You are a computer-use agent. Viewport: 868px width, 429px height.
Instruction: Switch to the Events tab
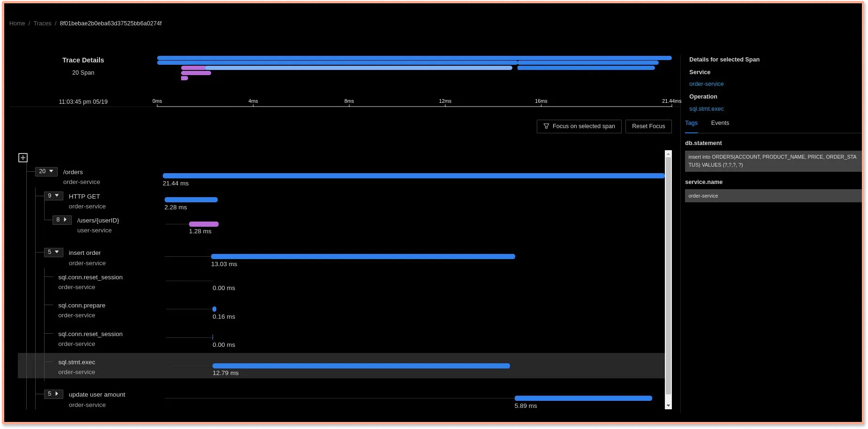(x=720, y=123)
